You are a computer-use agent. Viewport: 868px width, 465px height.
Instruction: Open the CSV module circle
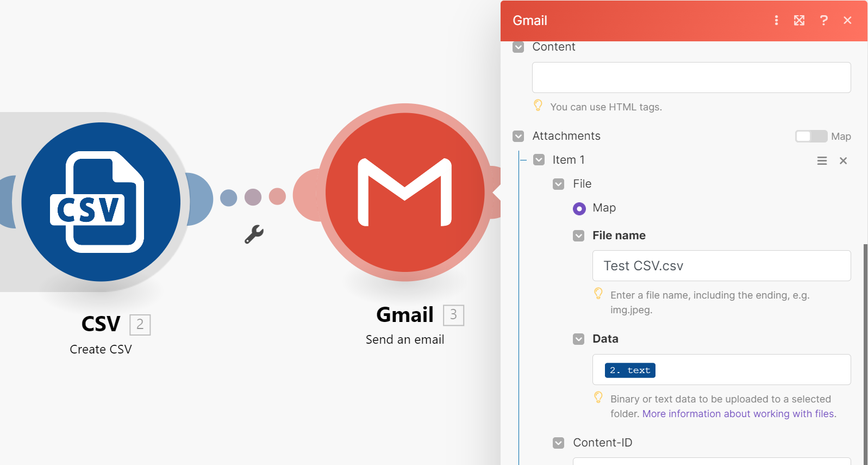coord(101,202)
